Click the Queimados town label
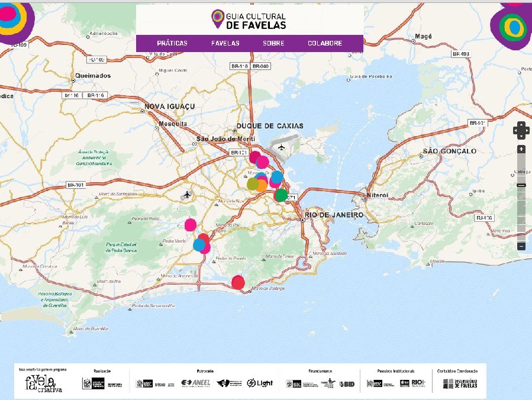 pyautogui.click(x=93, y=76)
